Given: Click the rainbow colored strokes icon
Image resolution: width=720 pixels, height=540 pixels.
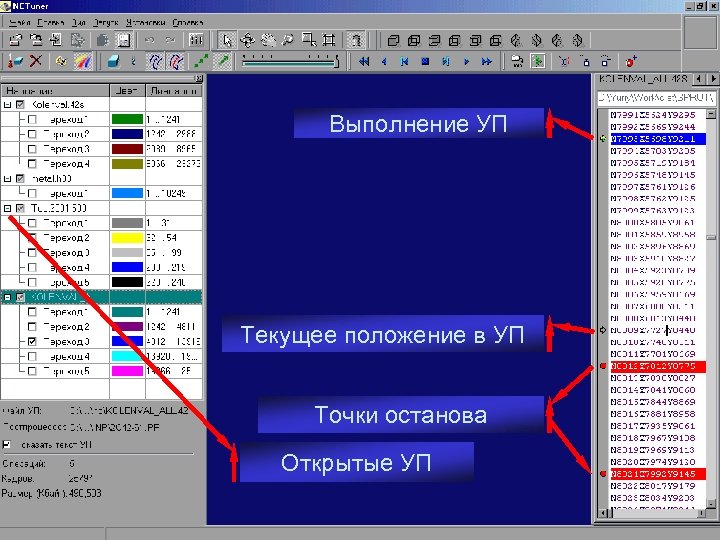Looking at the screenshot, I should pyautogui.click(x=82, y=61).
